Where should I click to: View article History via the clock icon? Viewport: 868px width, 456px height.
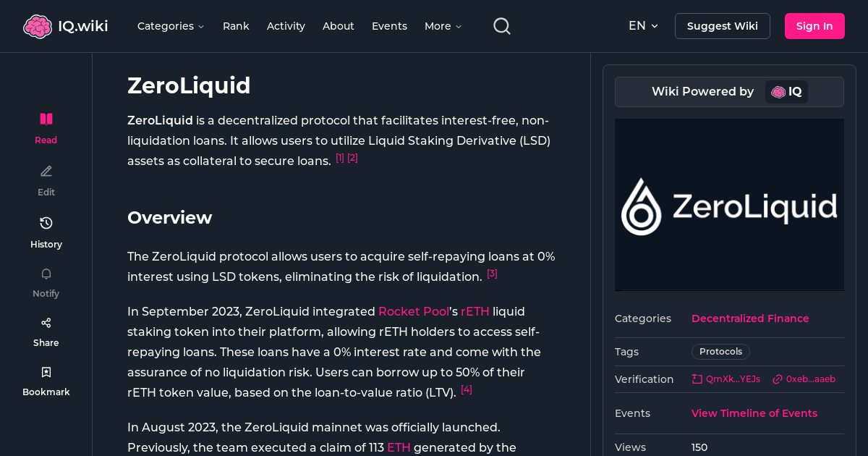click(46, 223)
